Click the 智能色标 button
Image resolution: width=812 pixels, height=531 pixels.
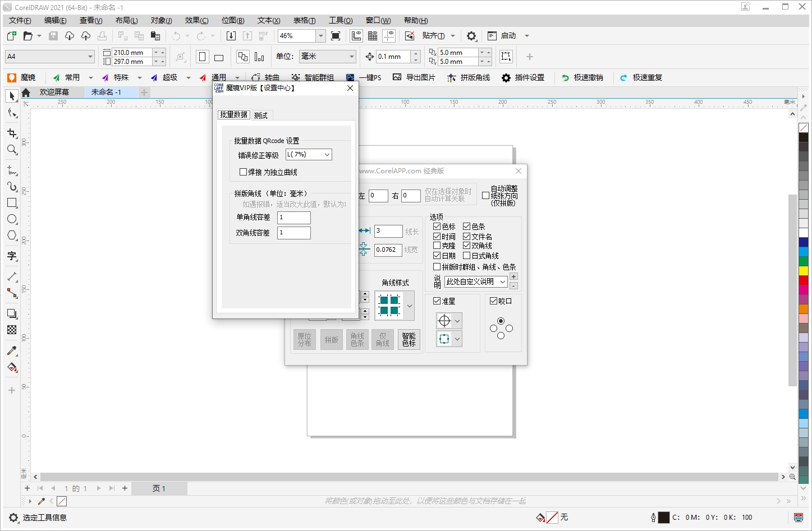pos(409,340)
